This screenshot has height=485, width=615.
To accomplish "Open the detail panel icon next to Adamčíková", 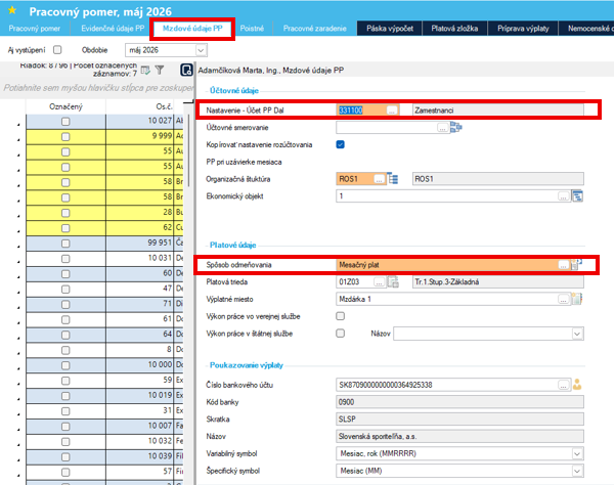I will pyautogui.click(x=186, y=70).
